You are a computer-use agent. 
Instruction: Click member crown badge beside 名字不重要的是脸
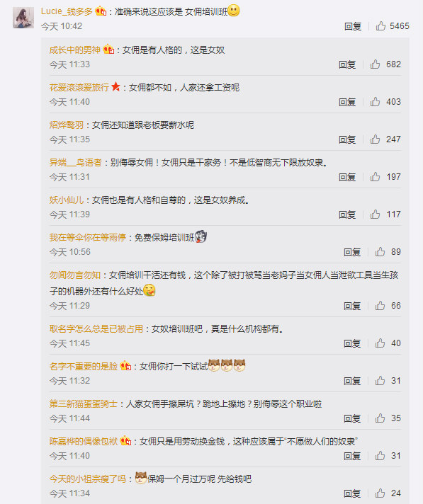click(125, 366)
